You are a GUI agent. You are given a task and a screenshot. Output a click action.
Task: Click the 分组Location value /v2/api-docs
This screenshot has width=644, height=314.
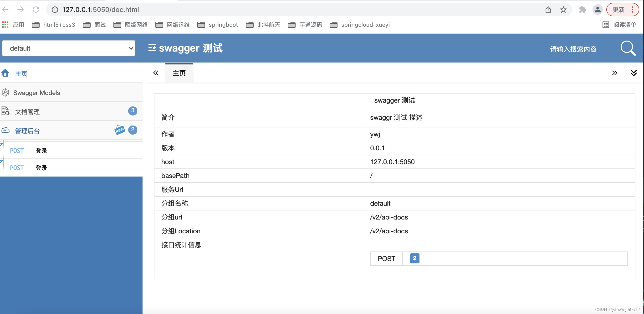(x=389, y=231)
